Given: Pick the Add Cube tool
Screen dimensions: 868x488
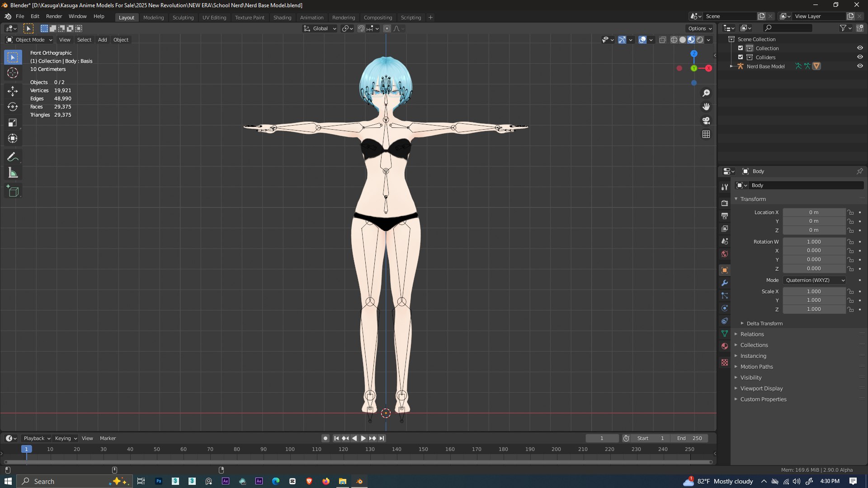Looking at the screenshot, I should [x=13, y=192].
